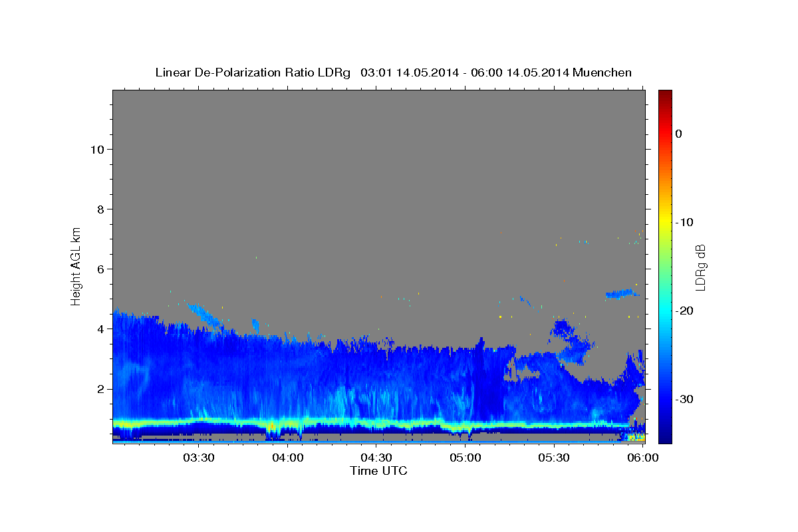Image resolution: width=798 pixels, height=532 pixels.
Task: Click the height axis value 10
Action: pyautogui.click(x=97, y=150)
